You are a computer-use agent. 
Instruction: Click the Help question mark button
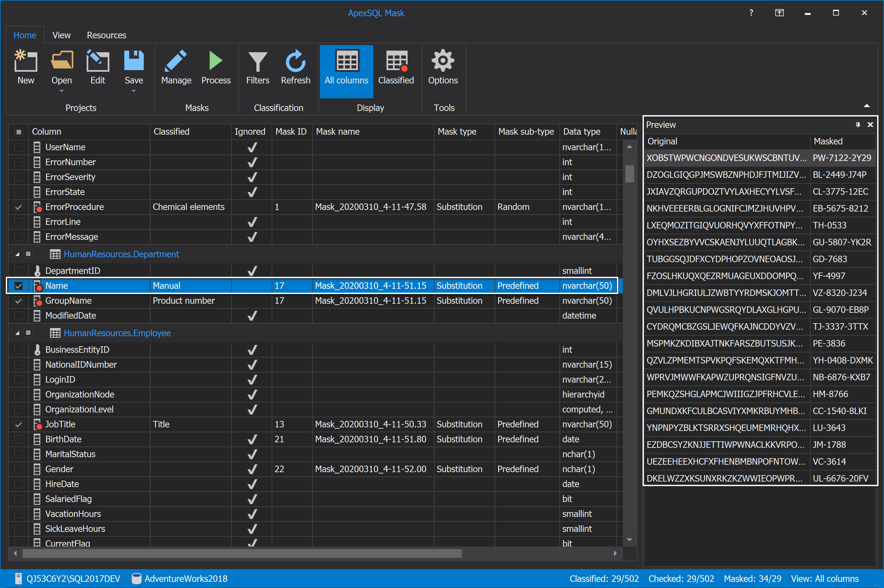[x=751, y=12]
